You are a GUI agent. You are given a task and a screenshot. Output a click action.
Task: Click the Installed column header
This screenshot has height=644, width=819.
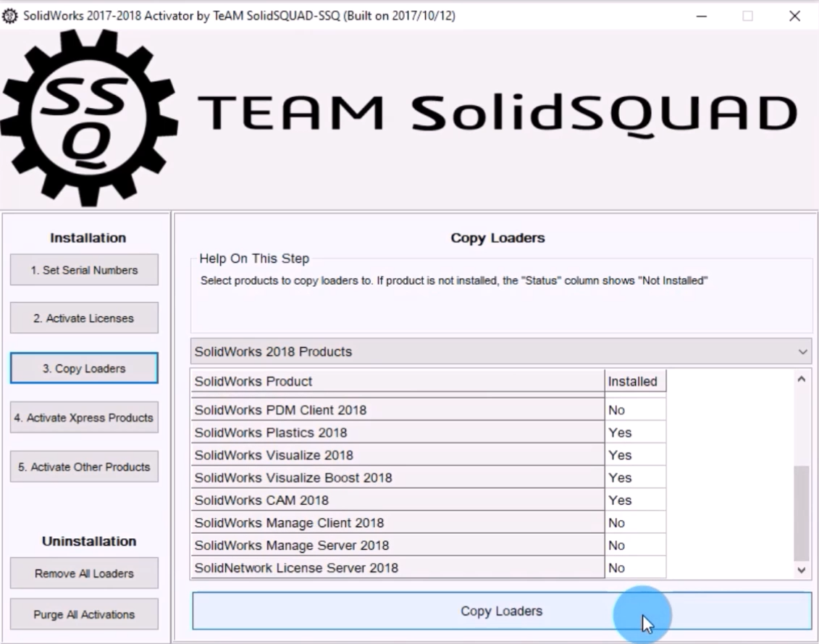coord(634,381)
